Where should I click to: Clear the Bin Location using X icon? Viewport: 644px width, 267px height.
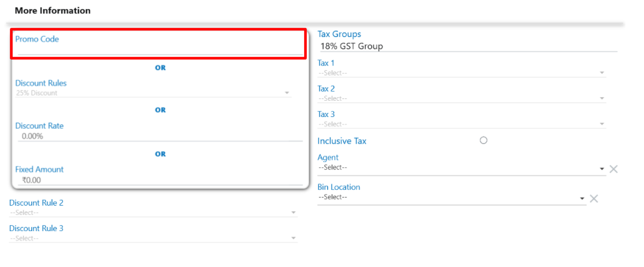594,199
